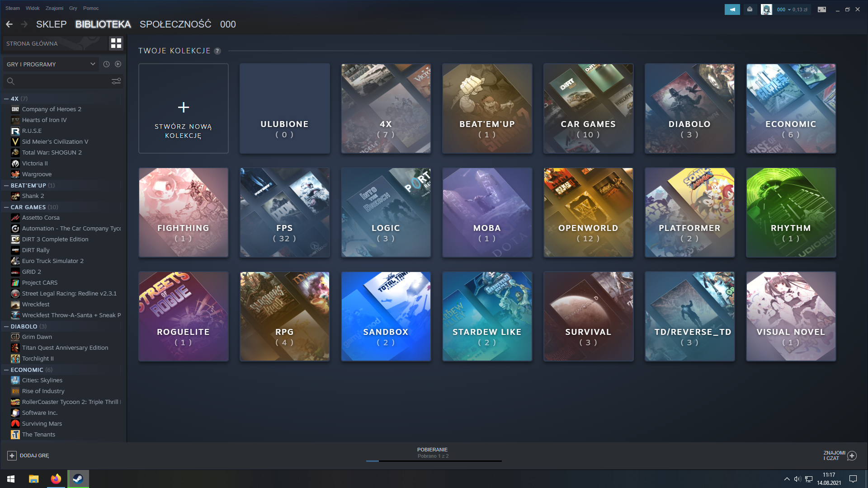Open the Gry menu
This screenshot has height=488, width=868.
[x=73, y=8]
